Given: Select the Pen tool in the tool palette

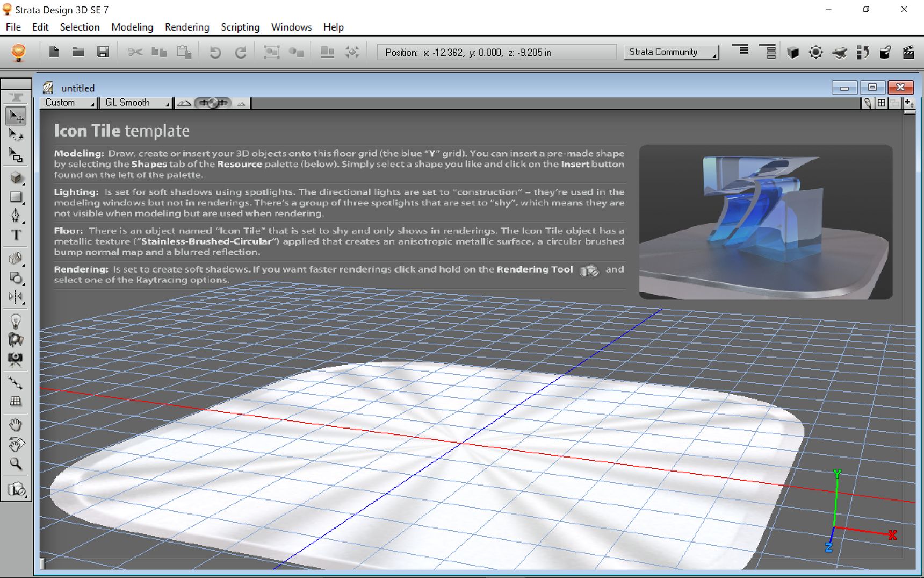Looking at the screenshot, I should click(x=16, y=216).
